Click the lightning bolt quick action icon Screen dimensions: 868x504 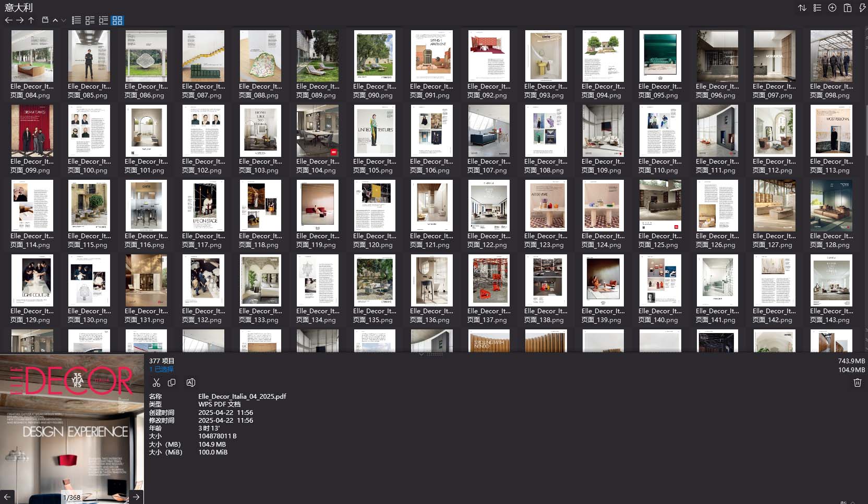coord(862,8)
